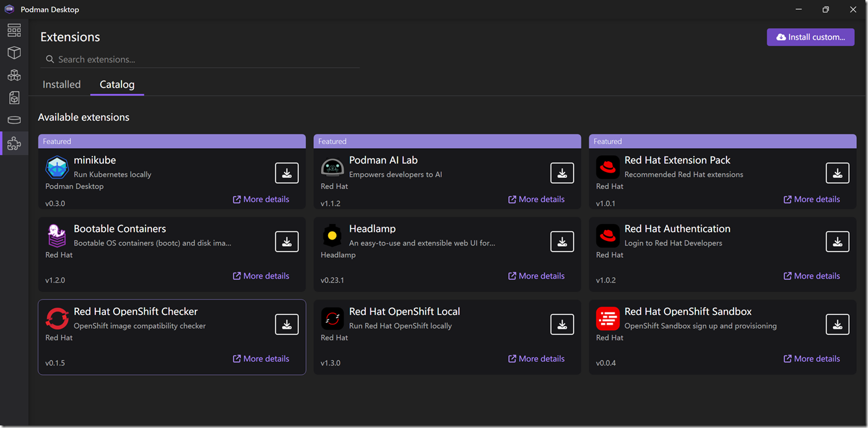Select the Catalog tab
The height and width of the screenshot is (428, 868).
coord(117,84)
